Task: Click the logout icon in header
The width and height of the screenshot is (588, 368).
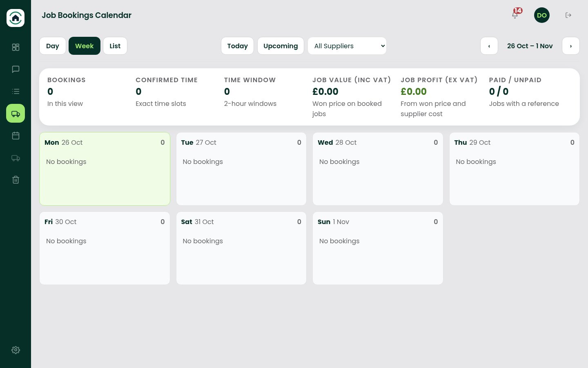Action: (568, 15)
